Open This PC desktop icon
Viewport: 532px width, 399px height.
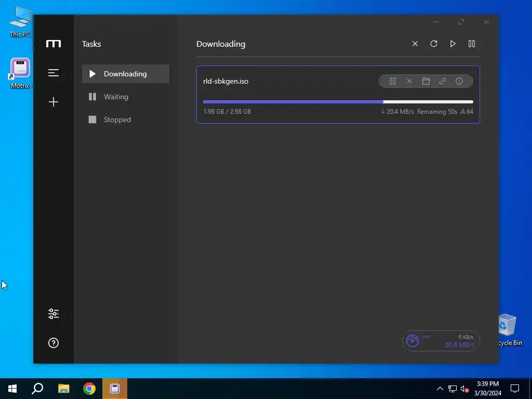point(20,22)
